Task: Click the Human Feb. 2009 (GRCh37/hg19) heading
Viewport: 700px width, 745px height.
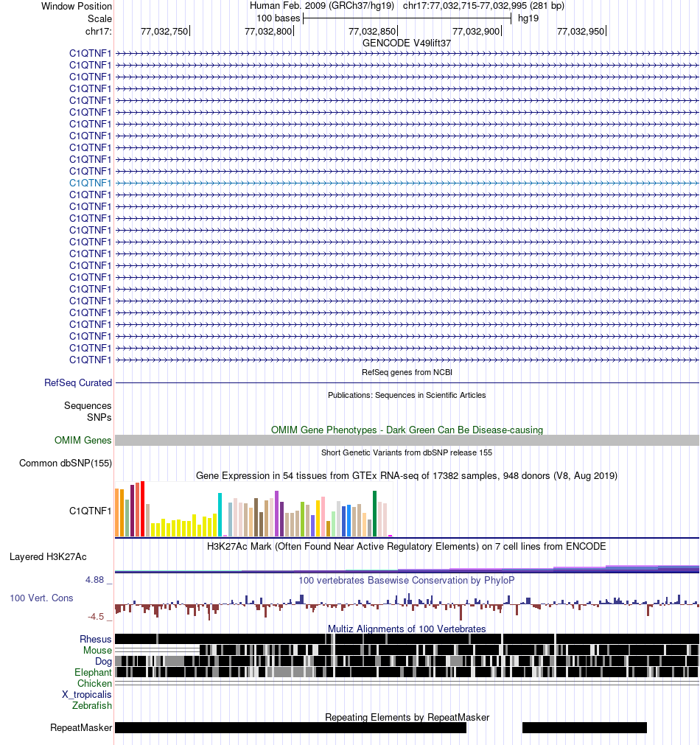Action: (x=322, y=6)
